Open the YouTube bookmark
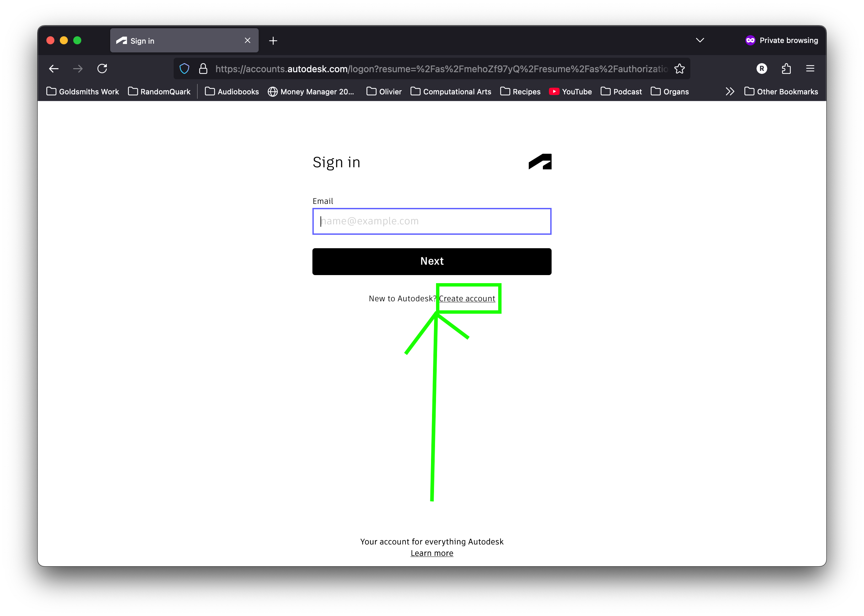Viewport: 864px width, 616px height. click(570, 91)
